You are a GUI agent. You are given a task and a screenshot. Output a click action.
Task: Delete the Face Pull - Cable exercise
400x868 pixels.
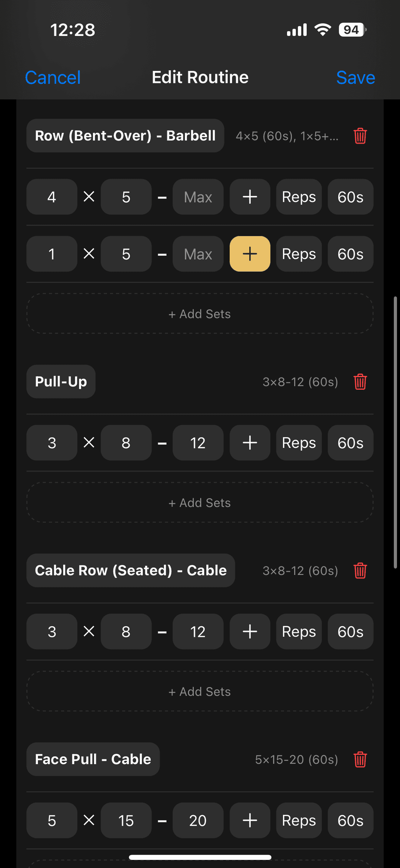360,760
